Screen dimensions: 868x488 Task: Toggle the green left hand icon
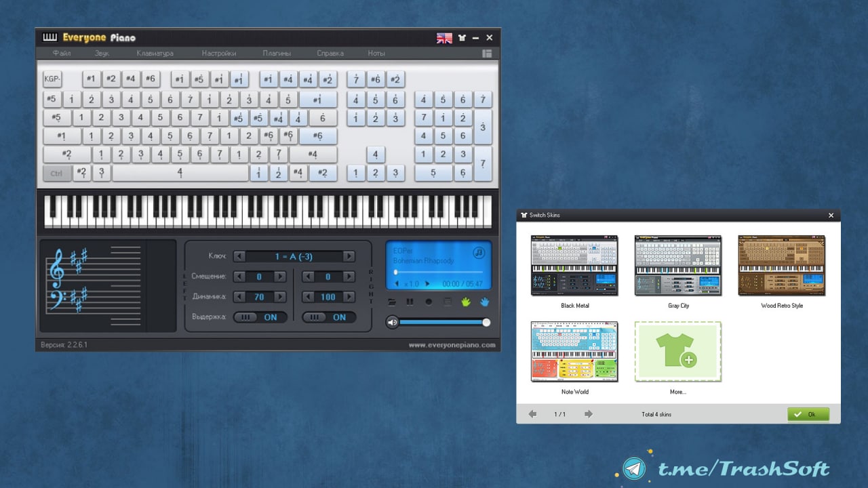click(x=467, y=302)
